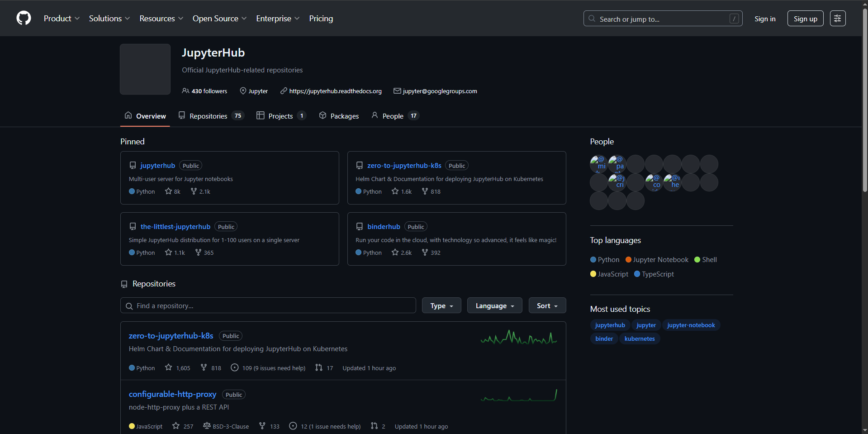Click the Search or jump to field

point(663,19)
